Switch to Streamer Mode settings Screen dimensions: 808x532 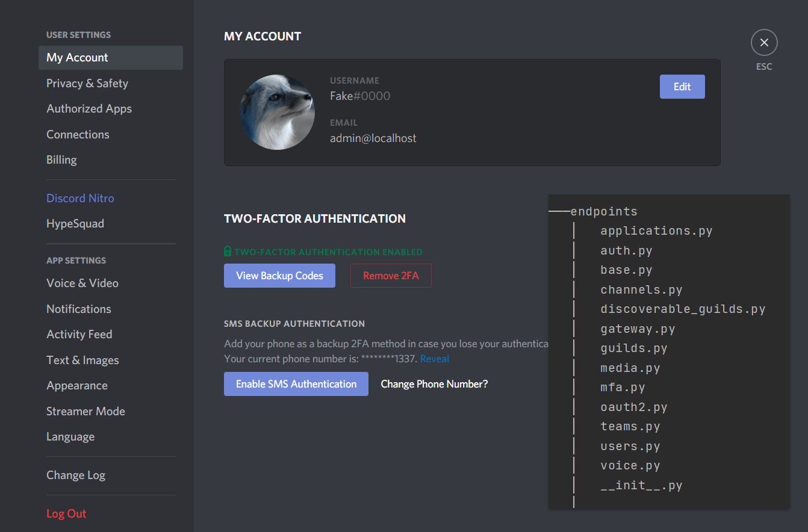(x=85, y=412)
